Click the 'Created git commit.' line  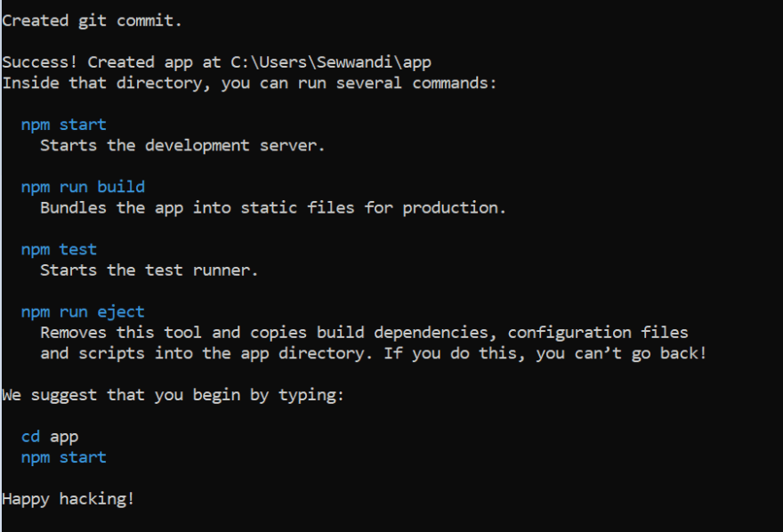click(x=92, y=21)
